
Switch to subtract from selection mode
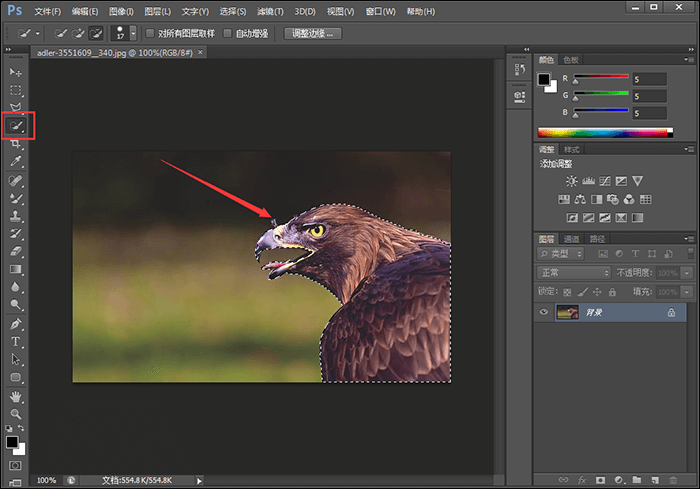point(96,33)
